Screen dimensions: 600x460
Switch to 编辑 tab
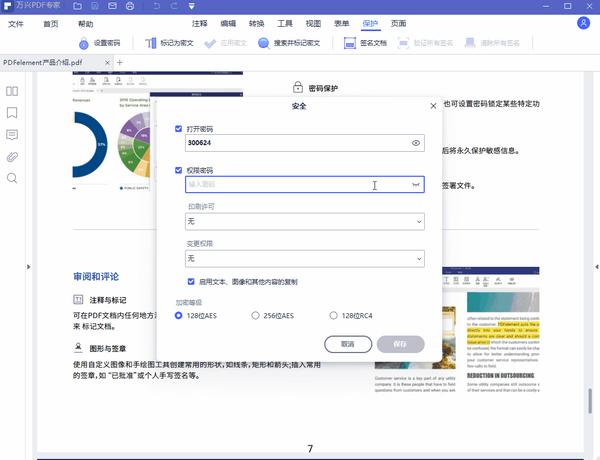click(228, 24)
